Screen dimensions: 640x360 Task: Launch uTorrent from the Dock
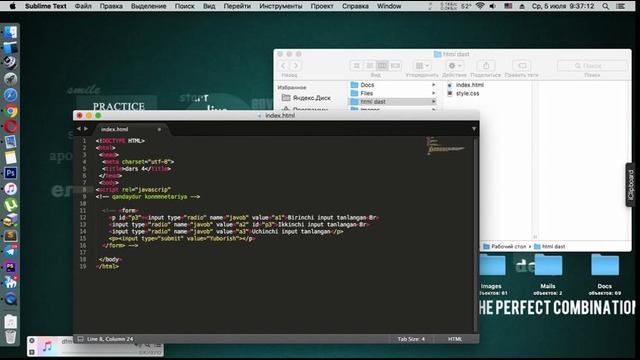[11, 204]
